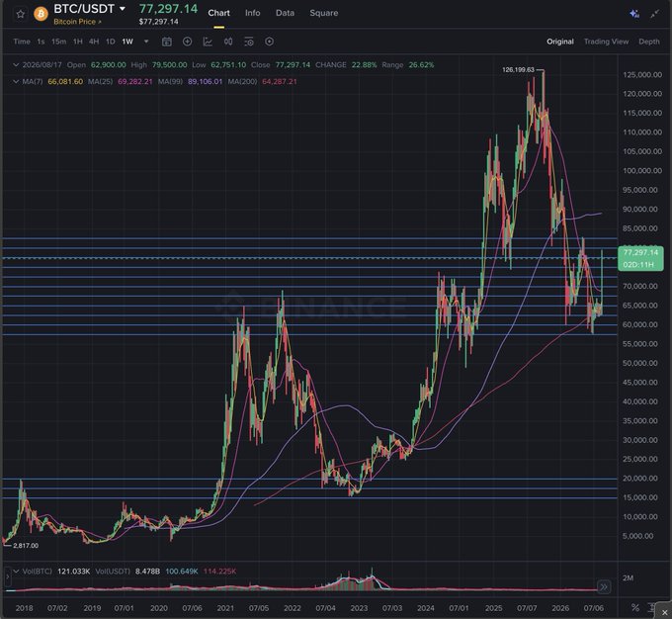Click the large 77,297.14 price in header
The width and height of the screenshot is (672, 619).
point(168,9)
